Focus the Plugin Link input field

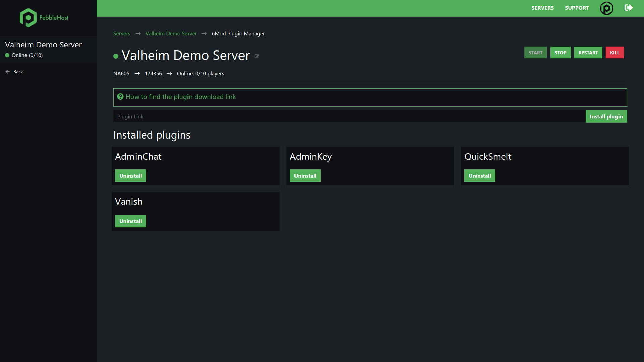click(349, 116)
